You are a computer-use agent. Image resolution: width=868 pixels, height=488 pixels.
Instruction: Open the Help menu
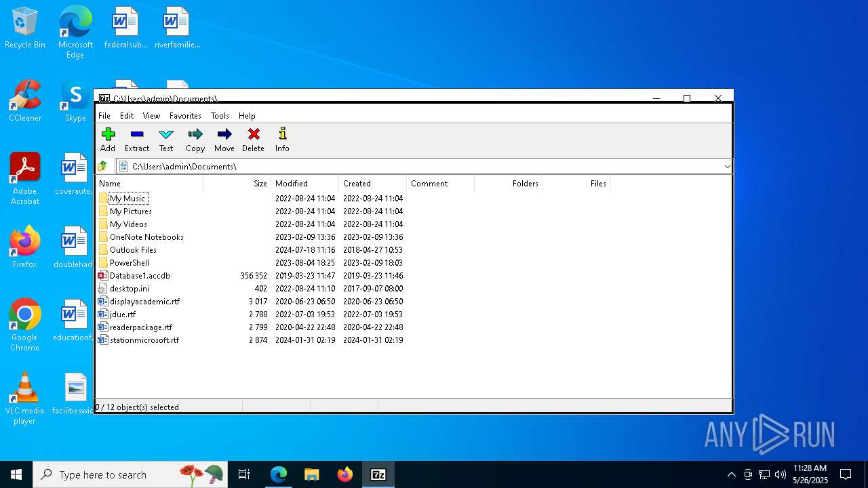(247, 116)
